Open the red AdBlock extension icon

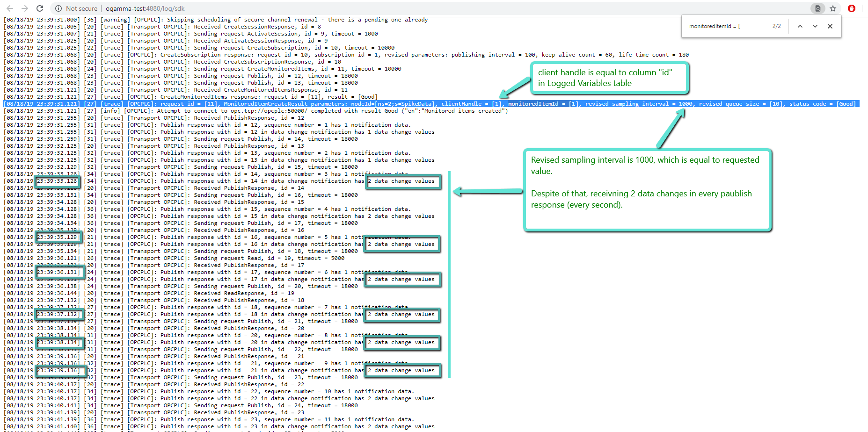pyautogui.click(x=852, y=8)
